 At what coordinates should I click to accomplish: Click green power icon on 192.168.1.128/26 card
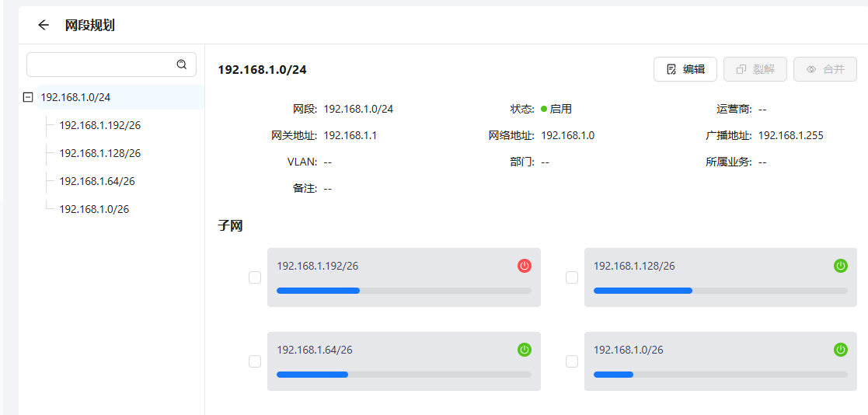pyautogui.click(x=841, y=266)
